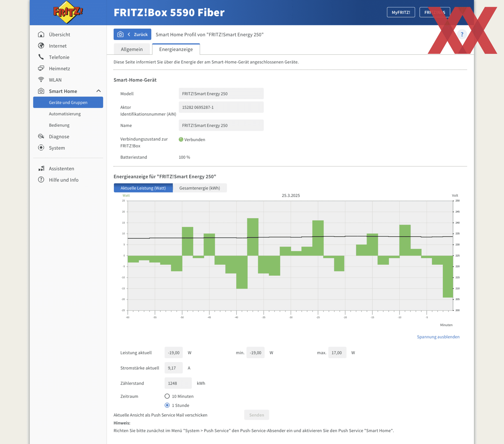Viewport: 504px width, 444px height.
Task: Collapse the Smart Home menu chevron
Action: point(98,91)
